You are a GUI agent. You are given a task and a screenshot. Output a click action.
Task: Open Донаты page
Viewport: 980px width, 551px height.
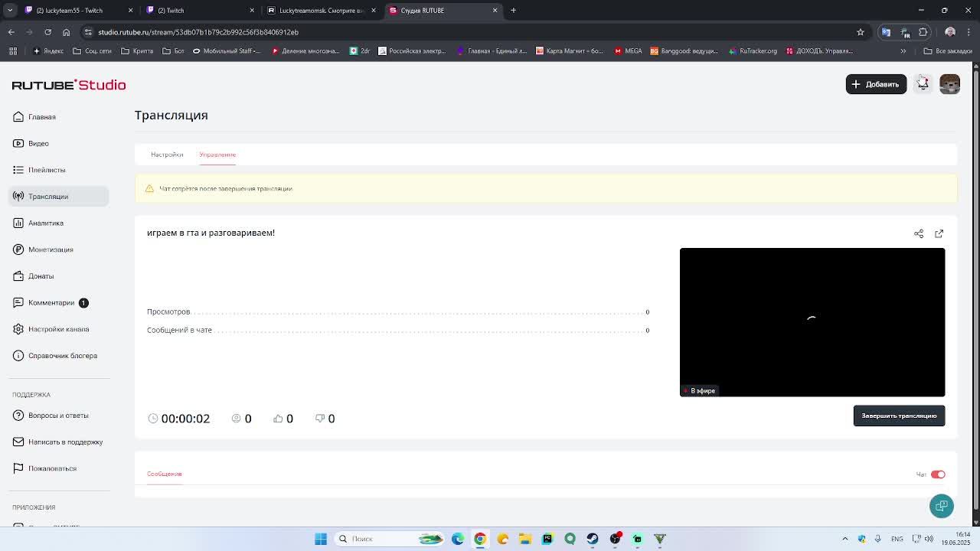pos(41,276)
